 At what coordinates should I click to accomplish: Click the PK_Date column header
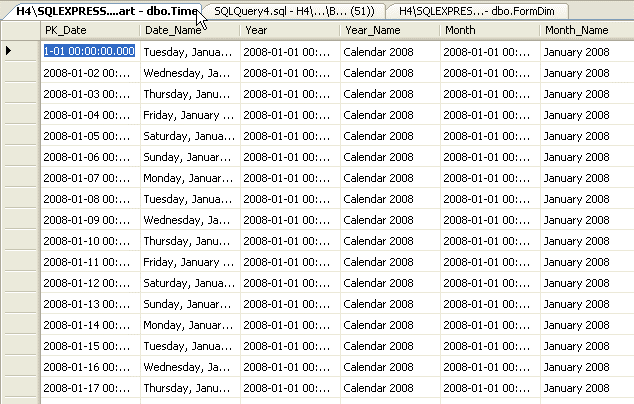(90, 31)
